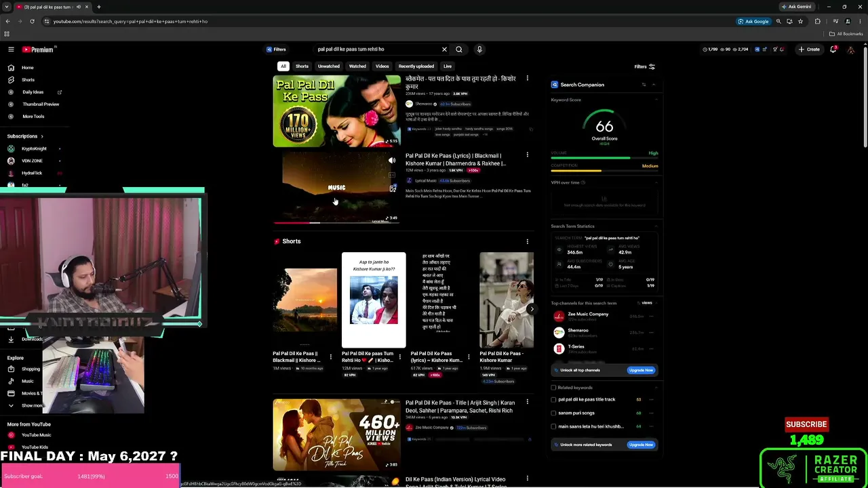Open YouTube notifications bell
Image resolution: width=868 pixels, height=488 pixels.
click(833, 49)
